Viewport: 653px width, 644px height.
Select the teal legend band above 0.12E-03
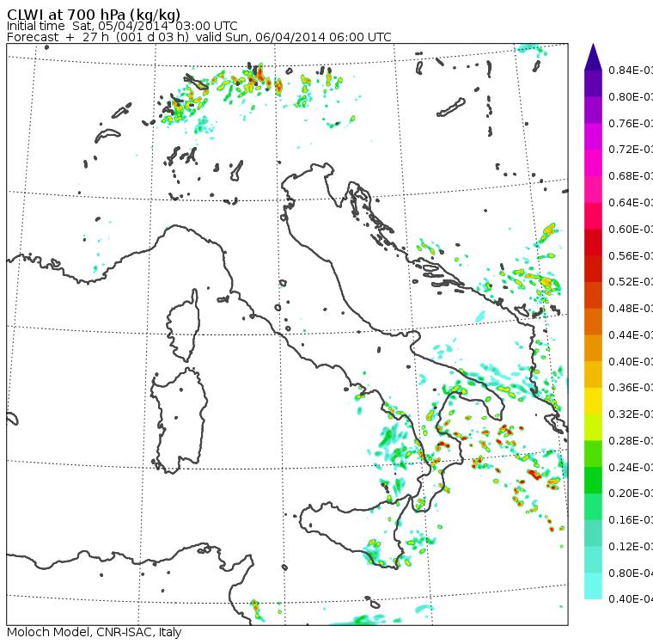[593, 533]
